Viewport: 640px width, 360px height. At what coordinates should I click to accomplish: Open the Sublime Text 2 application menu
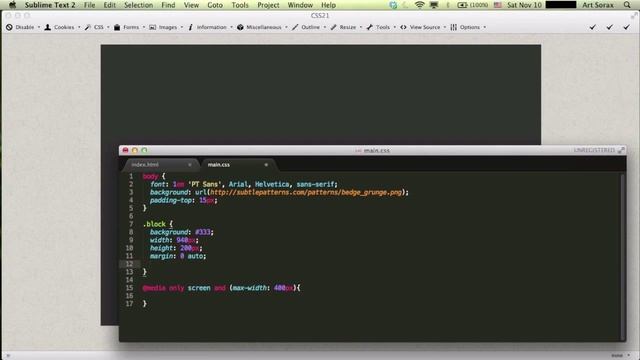(x=50, y=5)
